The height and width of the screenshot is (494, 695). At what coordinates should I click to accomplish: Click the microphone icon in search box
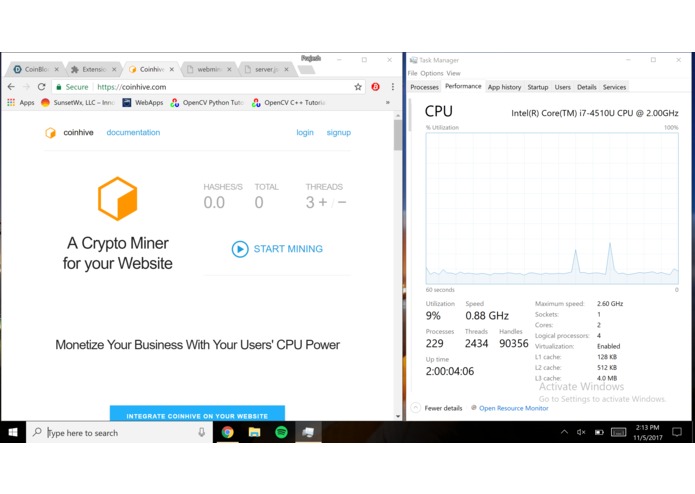(x=202, y=432)
